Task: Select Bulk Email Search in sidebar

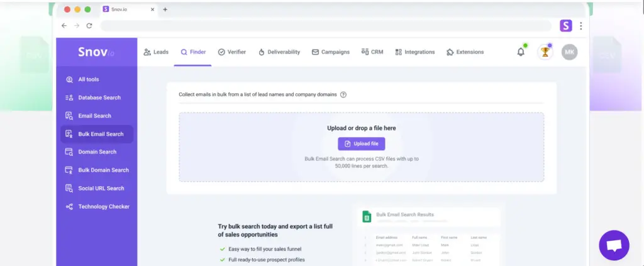Action: click(97, 134)
